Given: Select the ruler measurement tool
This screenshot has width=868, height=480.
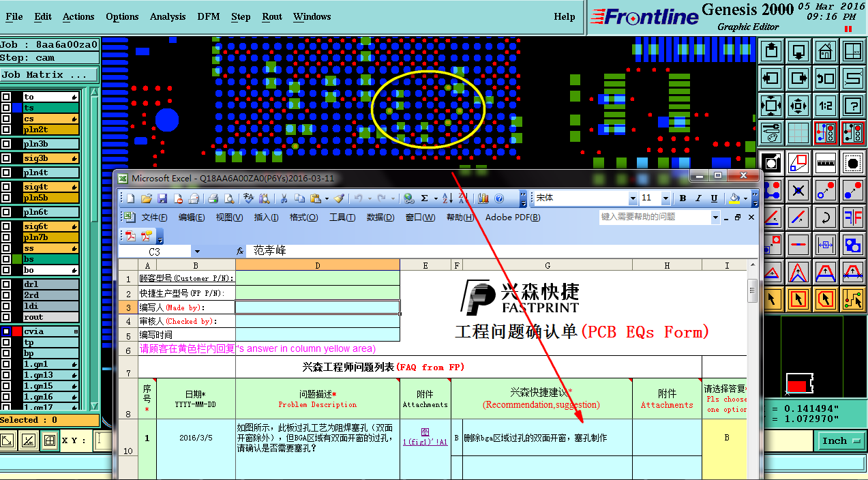Looking at the screenshot, I should pyautogui.click(x=826, y=162).
